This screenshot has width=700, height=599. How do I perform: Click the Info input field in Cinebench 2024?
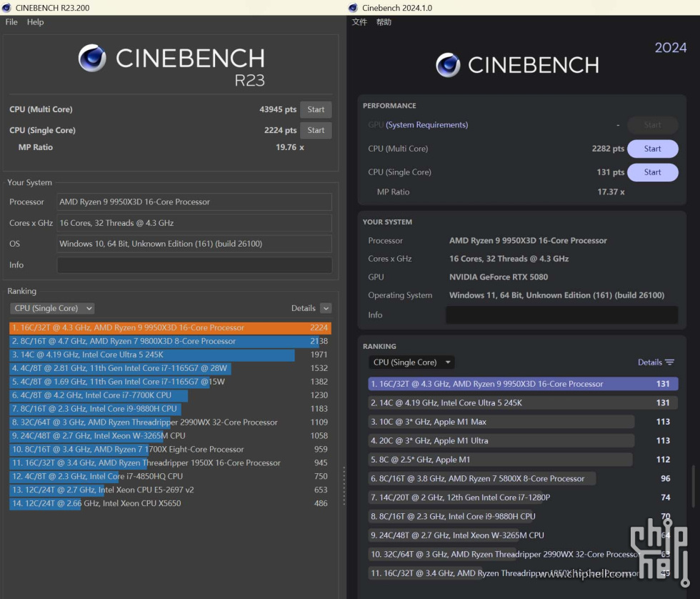coord(561,315)
